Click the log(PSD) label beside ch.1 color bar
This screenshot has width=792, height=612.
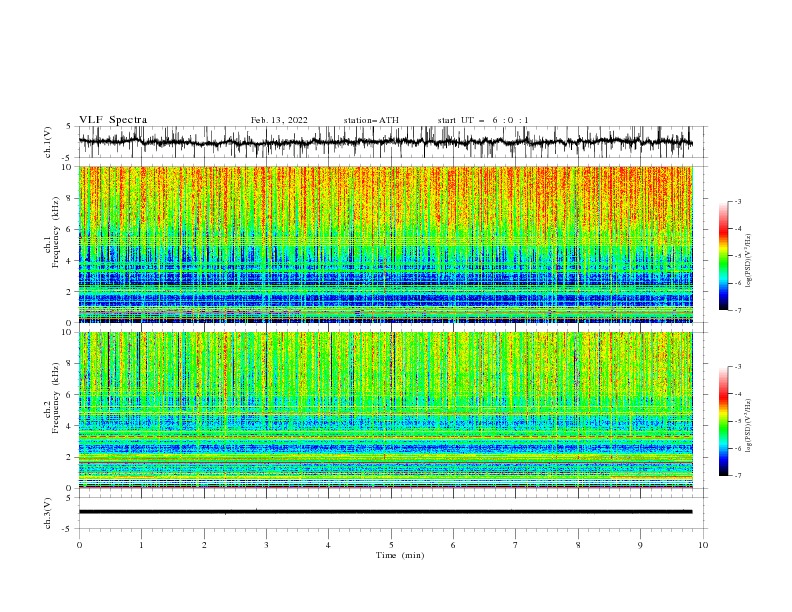749,261
